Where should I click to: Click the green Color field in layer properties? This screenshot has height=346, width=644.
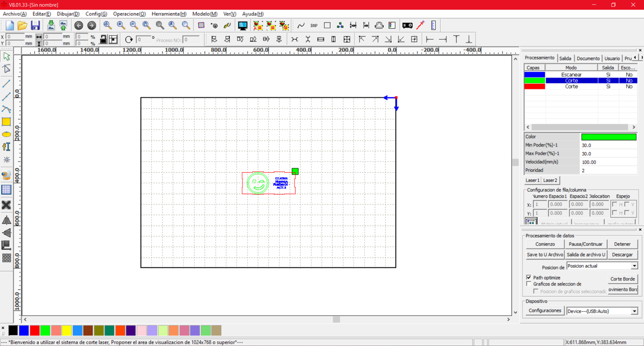click(x=609, y=137)
